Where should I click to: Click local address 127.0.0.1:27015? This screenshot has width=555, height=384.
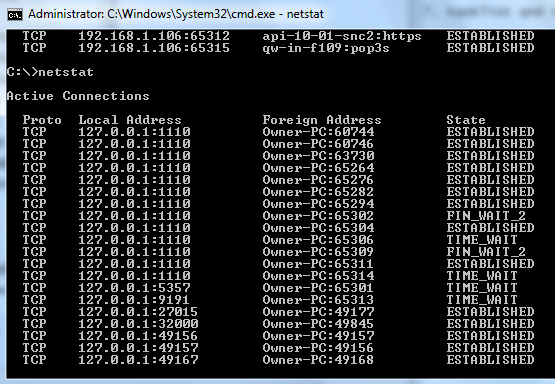(x=138, y=312)
